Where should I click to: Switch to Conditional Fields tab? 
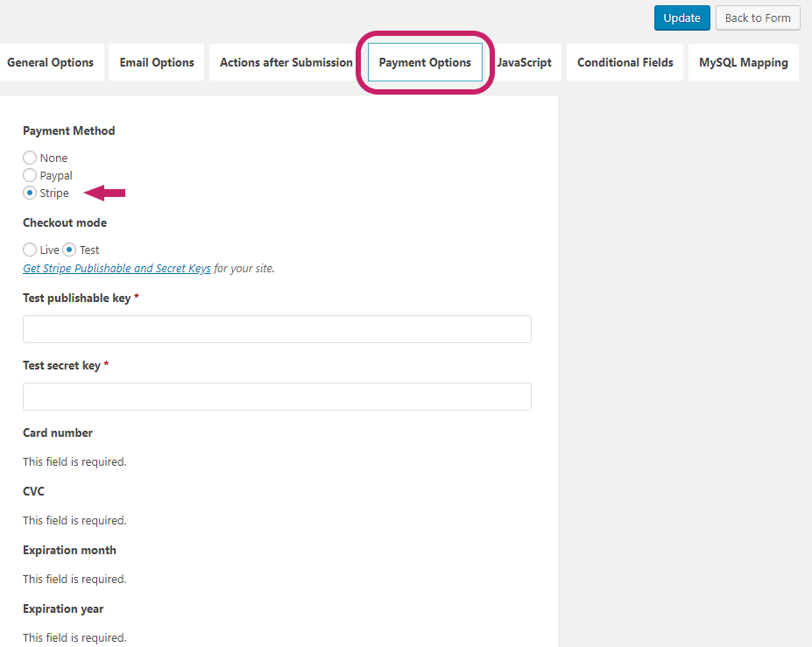(625, 62)
